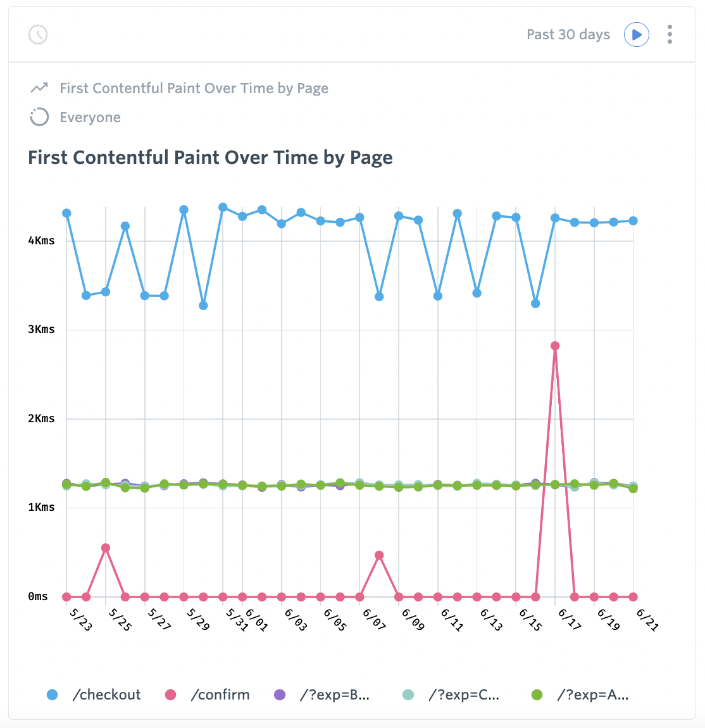Click the /confirm text label in the legend
Image resolution: width=705 pixels, height=728 pixels.
(x=220, y=694)
